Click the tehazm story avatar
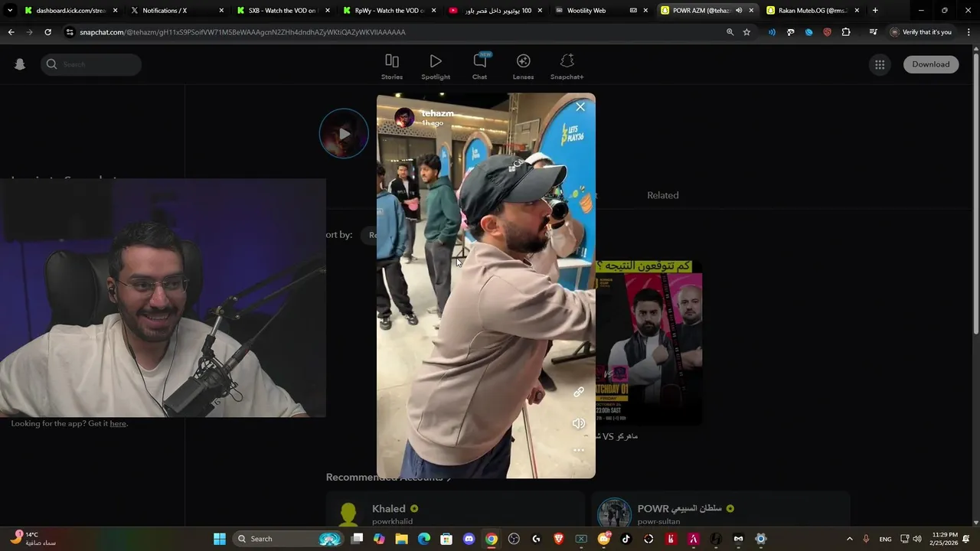Image resolution: width=980 pixels, height=551 pixels. pyautogui.click(x=404, y=117)
